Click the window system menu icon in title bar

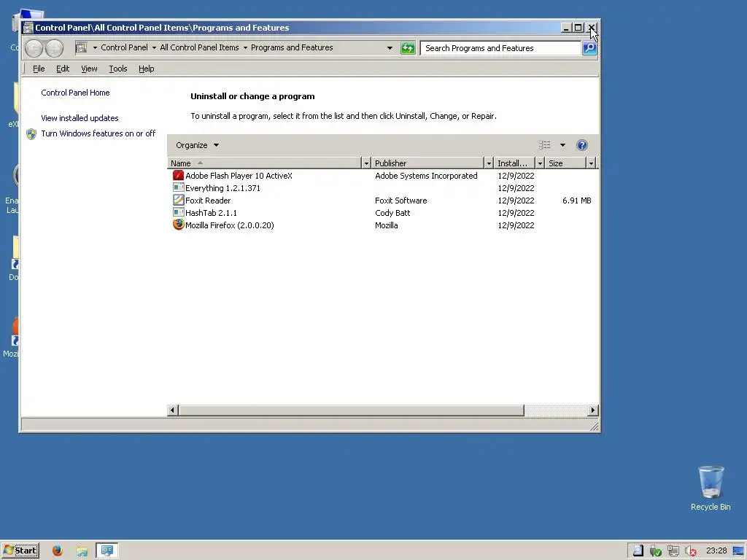[28, 28]
